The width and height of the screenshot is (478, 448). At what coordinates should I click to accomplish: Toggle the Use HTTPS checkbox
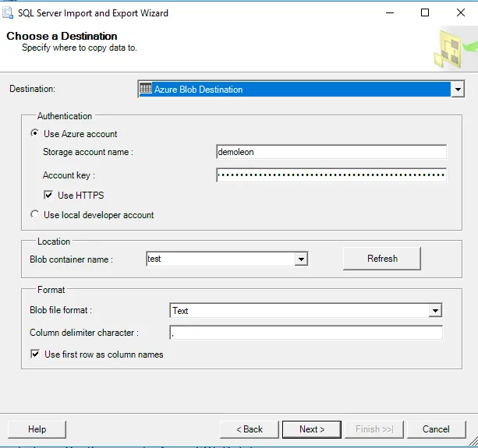click(48, 195)
